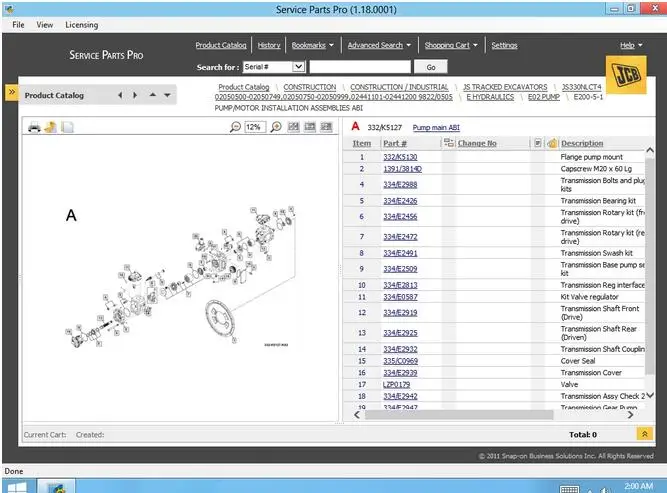Open the on-screen keyboard tray icon
Image resolution: width=667 pixels, height=493 pixels.
pos(570,489)
